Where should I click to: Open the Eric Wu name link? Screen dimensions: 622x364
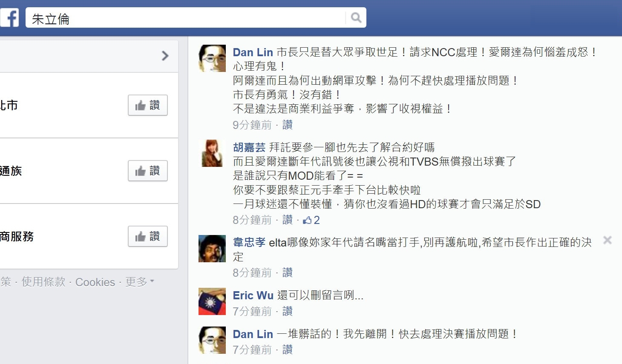pyautogui.click(x=253, y=295)
